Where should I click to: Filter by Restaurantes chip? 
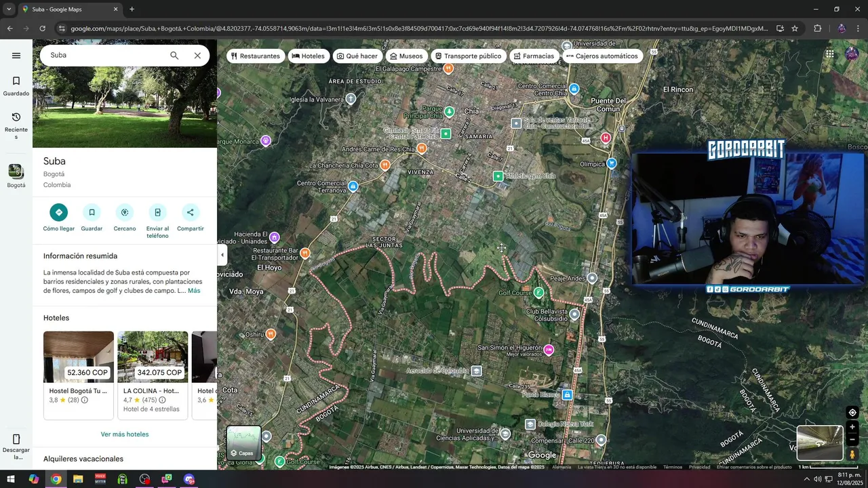click(x=255, y=56)
